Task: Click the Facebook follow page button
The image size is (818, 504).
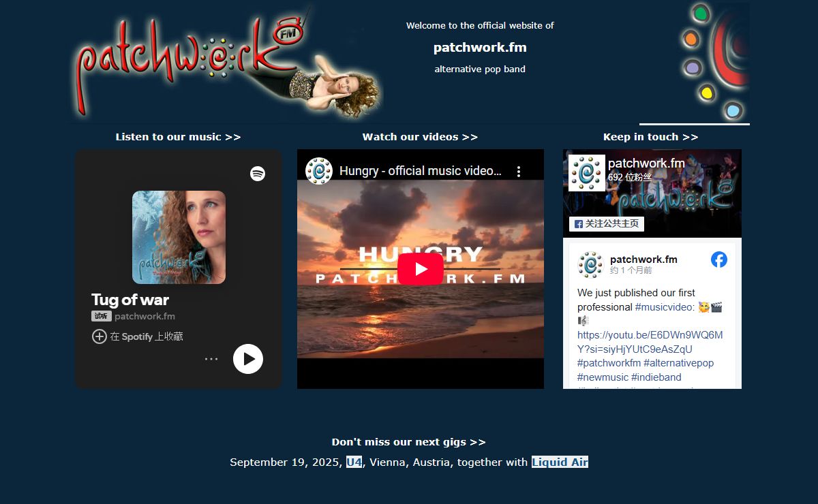Action: tap(607, 223)
